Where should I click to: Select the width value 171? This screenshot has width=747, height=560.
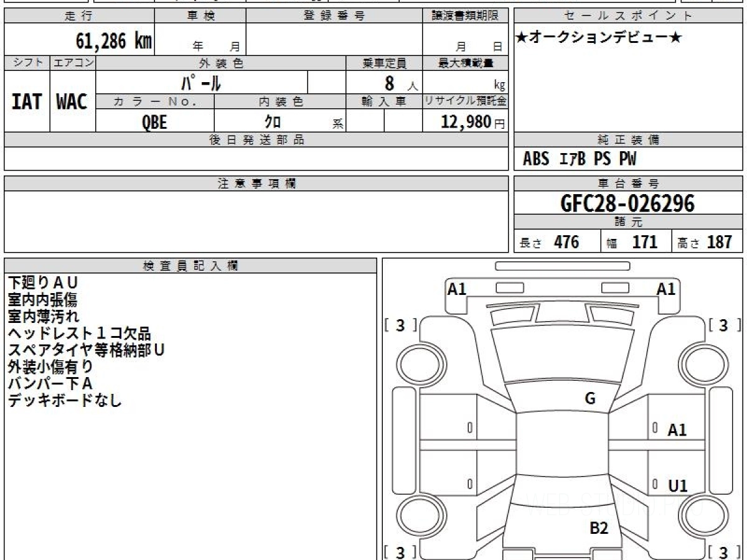tap(645, 242)
